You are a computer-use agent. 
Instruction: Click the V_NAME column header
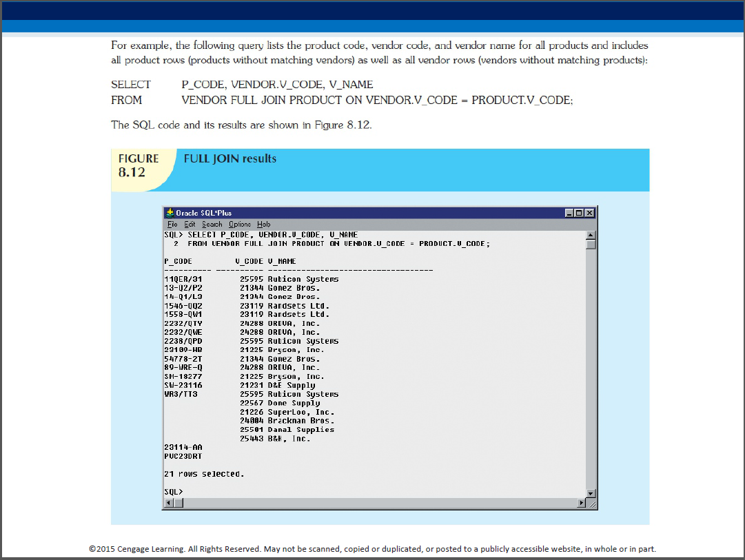click(x=282, y=261)
